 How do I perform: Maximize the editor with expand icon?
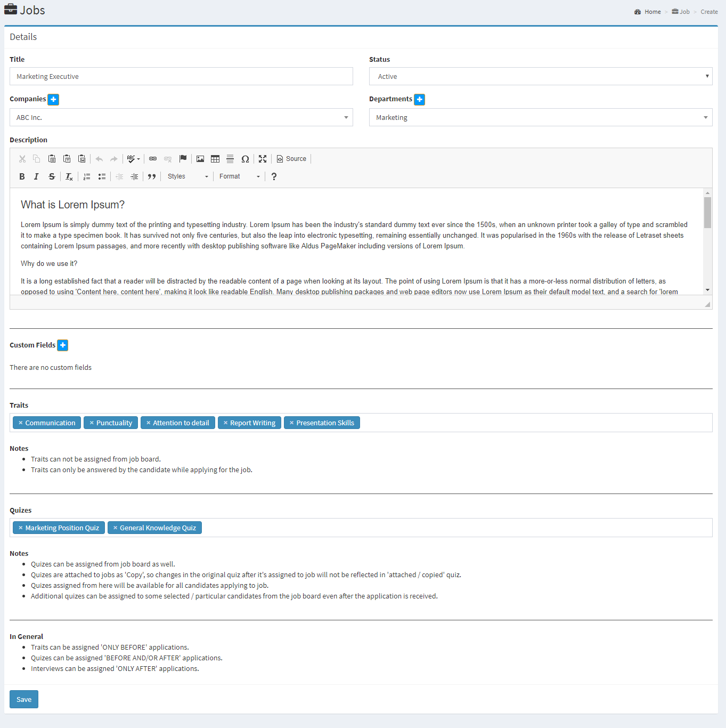point(263,159)
